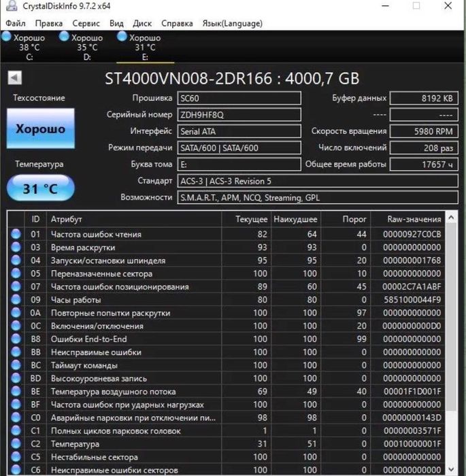Click the Хорошо health status button
466x476 pixels.
(41, 129)
